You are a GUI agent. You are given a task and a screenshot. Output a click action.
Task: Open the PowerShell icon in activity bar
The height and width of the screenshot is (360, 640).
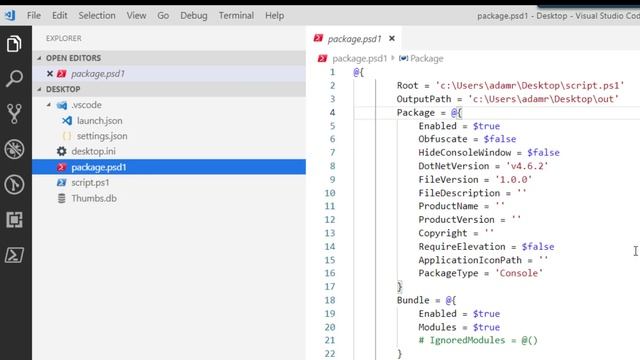pos(14,255)
